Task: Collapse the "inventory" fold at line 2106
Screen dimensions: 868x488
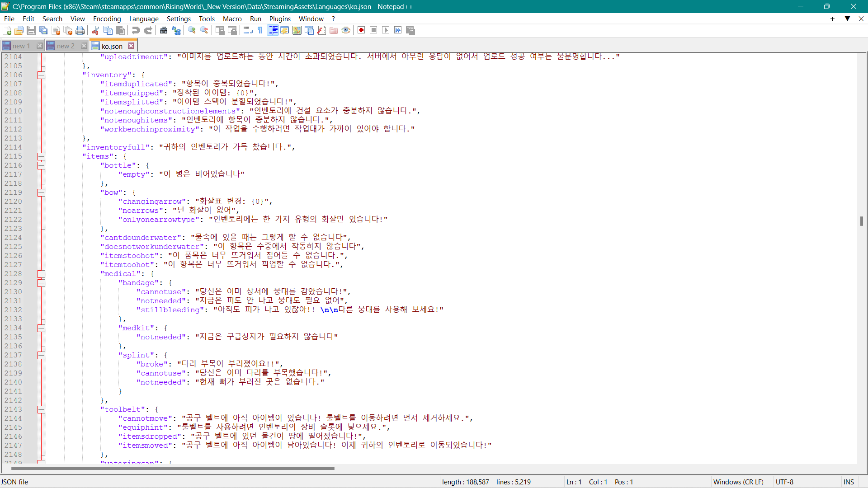Action: click(41, 75)
